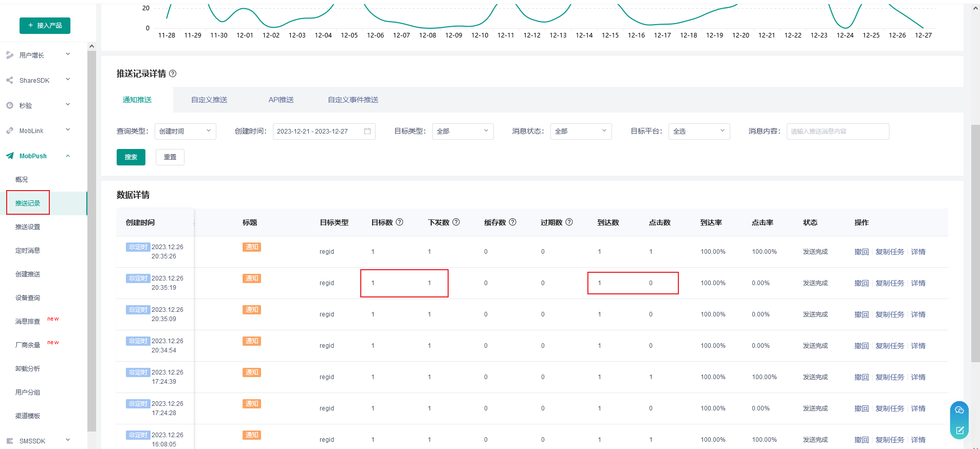This screenshot has width=980, height=449.
Task: Open the 消息状态 dropdown
Action: (581, 131)
